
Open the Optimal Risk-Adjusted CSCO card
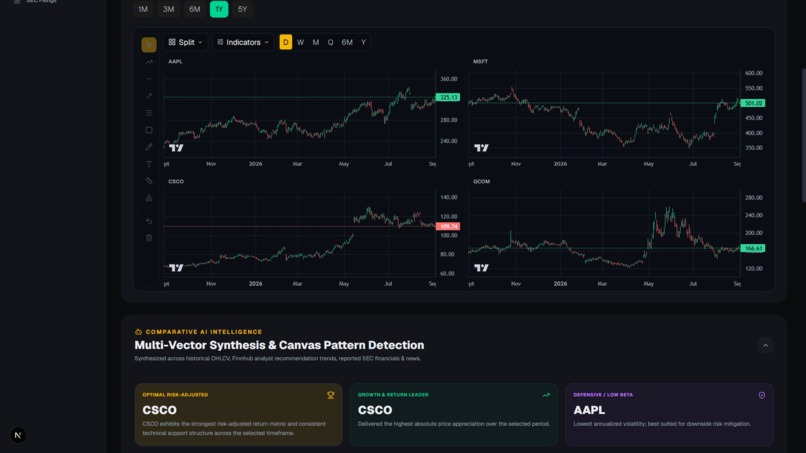click(239, 414)
